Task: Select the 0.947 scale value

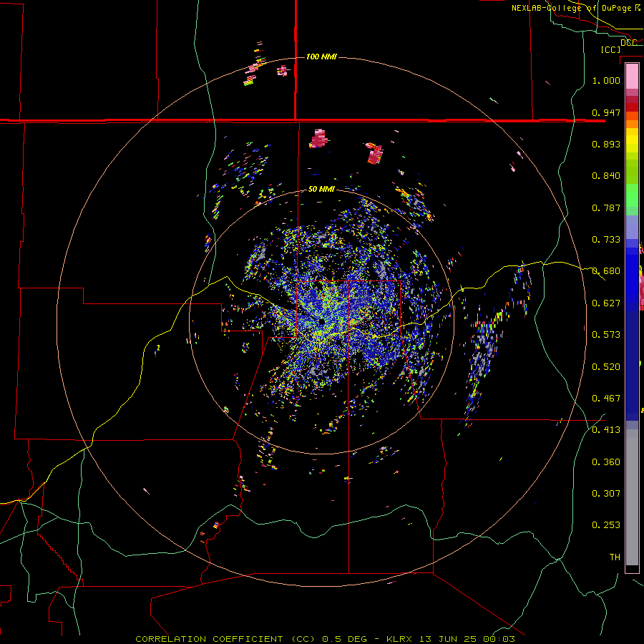Action: click(x=606, y=112)
